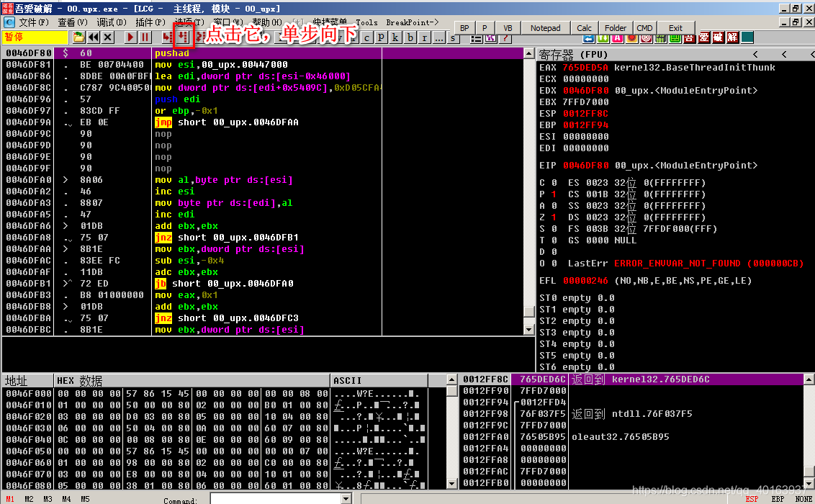This screenshot has height=504, width=815.
Task: Click the red '破' icon
Action: click(x=718, y=38)
